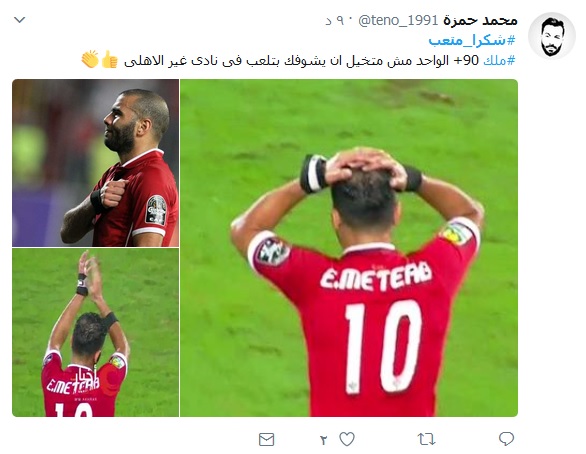Viewport: 586px width, 454px height.
Task: Open the #ملك hashtag link
Action: [x=499, y=60]
